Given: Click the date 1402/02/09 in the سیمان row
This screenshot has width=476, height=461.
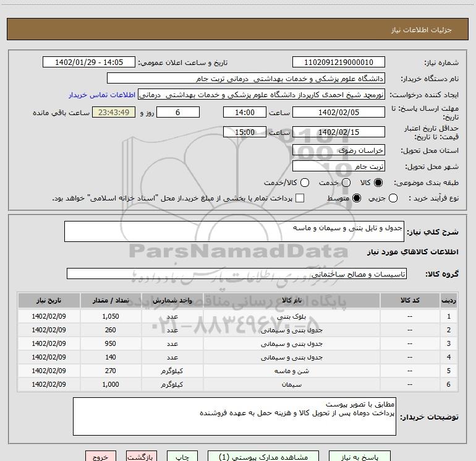Looking at the screenshot, I should (49, 384).
